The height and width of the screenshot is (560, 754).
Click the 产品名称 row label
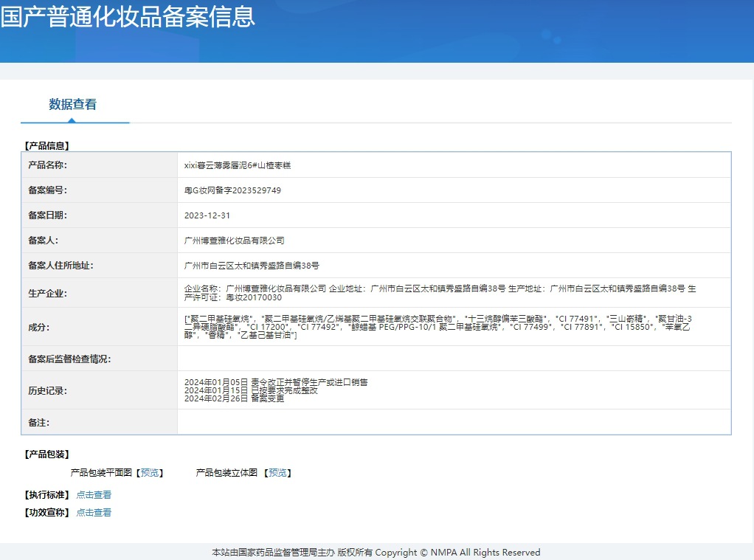click(x=48, y=165)
